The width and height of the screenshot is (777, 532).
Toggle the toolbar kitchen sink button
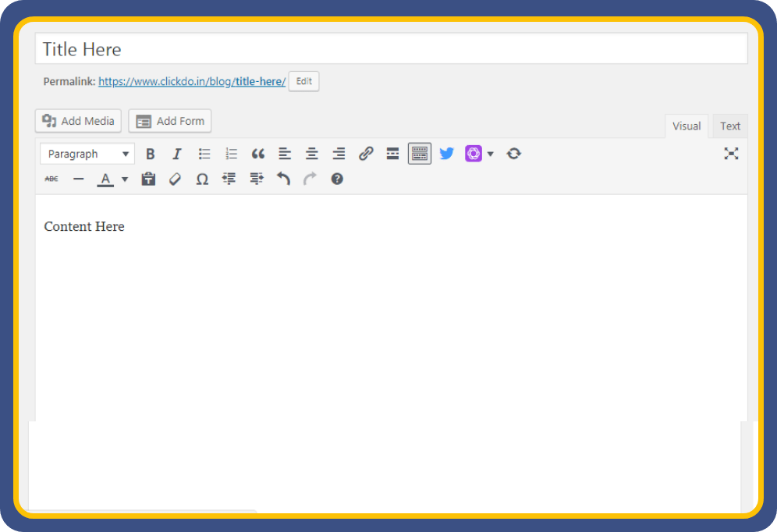pos(420,154)
